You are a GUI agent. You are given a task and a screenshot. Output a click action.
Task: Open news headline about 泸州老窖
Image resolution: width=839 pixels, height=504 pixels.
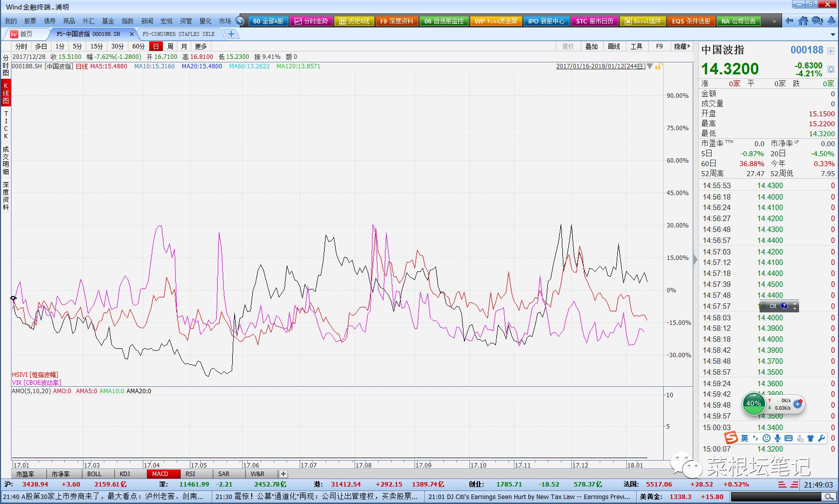(104, 497)
